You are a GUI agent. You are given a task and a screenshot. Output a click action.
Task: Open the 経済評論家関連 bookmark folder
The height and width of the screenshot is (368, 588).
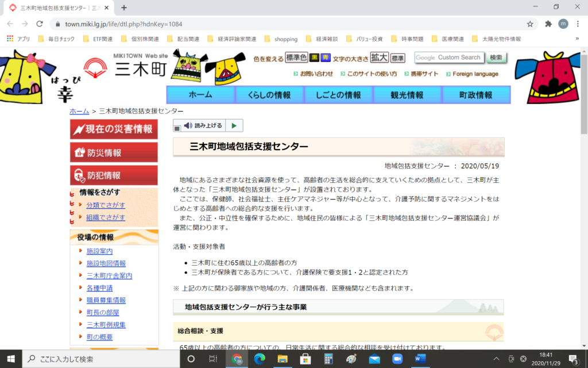coord(232,39)
